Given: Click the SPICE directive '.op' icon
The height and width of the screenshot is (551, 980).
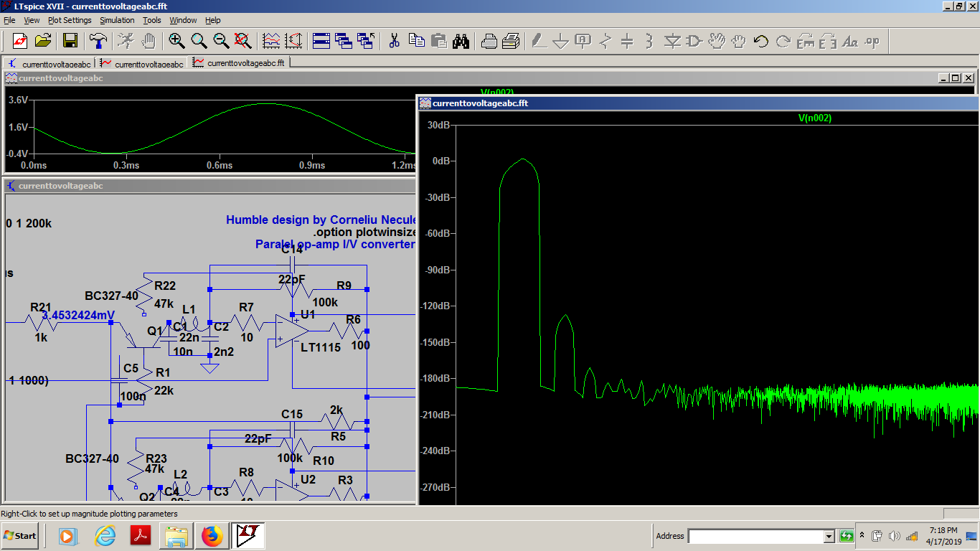Looking at the screenshot, I should (x=872, y=41).
